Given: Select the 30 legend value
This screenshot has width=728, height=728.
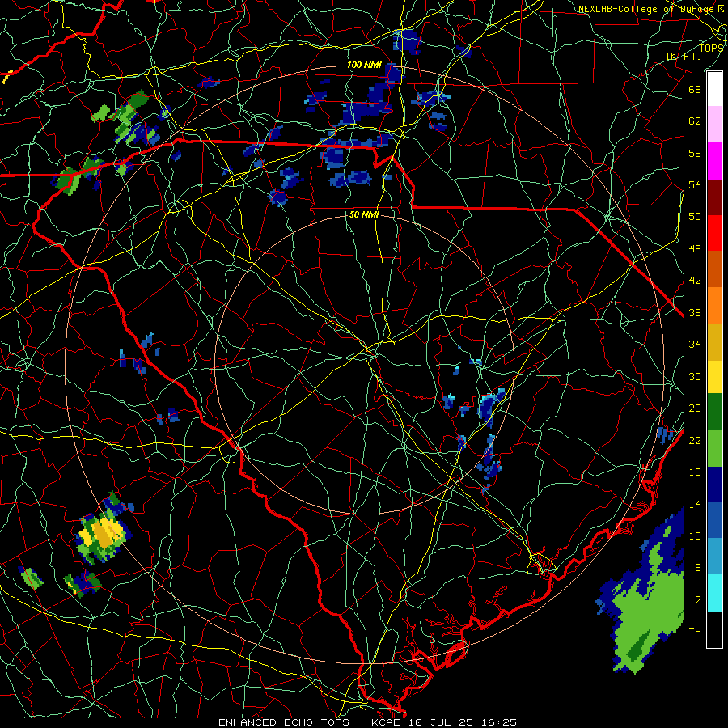Looking at the screenshot, I should click(695, 376).
